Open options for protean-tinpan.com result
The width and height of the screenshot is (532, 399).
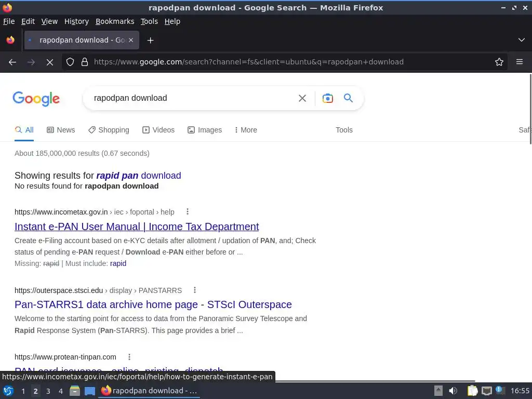[129, 357]
